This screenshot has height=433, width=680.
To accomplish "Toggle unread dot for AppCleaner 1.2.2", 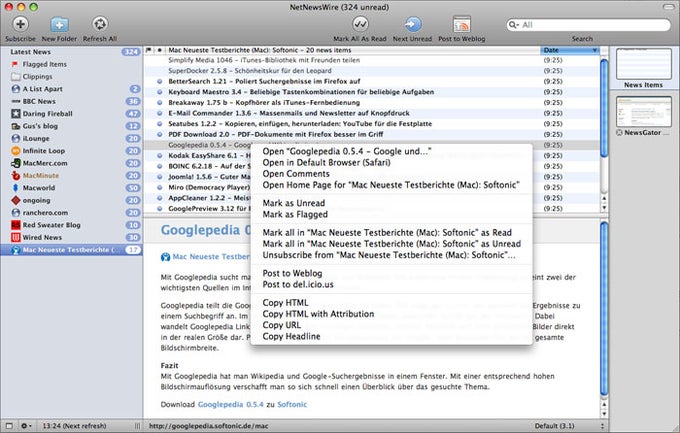I will tap(160, 198).
